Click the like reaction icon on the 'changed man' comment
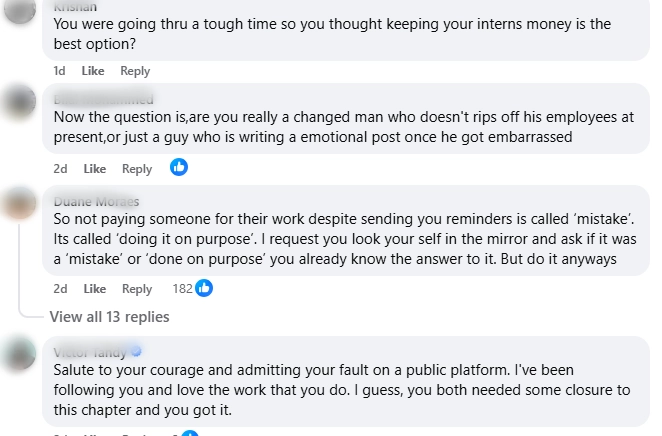Image resolution: width=662 pixels, height=436 pixels. pos(179,168)
